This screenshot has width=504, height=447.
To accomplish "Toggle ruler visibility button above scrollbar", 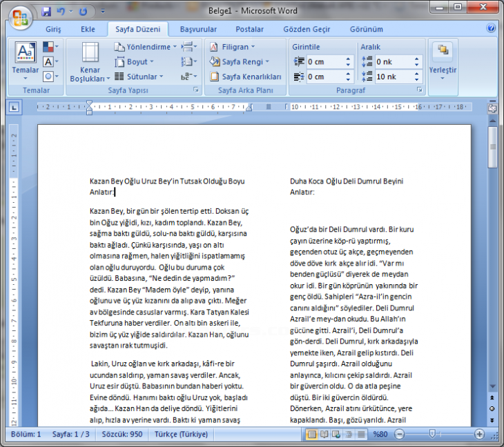I will coord(492,108).
